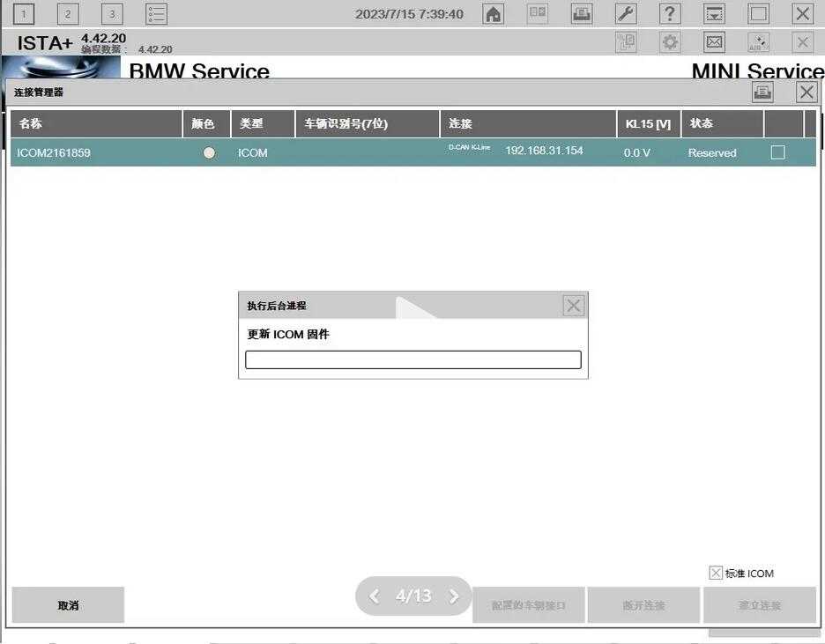Click the split-window view icon in the top toolbar
This screenshot has width=825, height=644.
pos(537,14)
